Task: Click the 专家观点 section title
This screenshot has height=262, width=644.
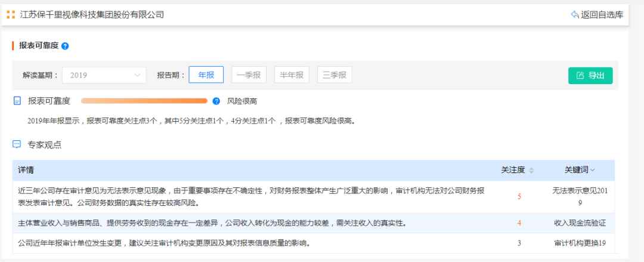Action: [x=44, y=145]
